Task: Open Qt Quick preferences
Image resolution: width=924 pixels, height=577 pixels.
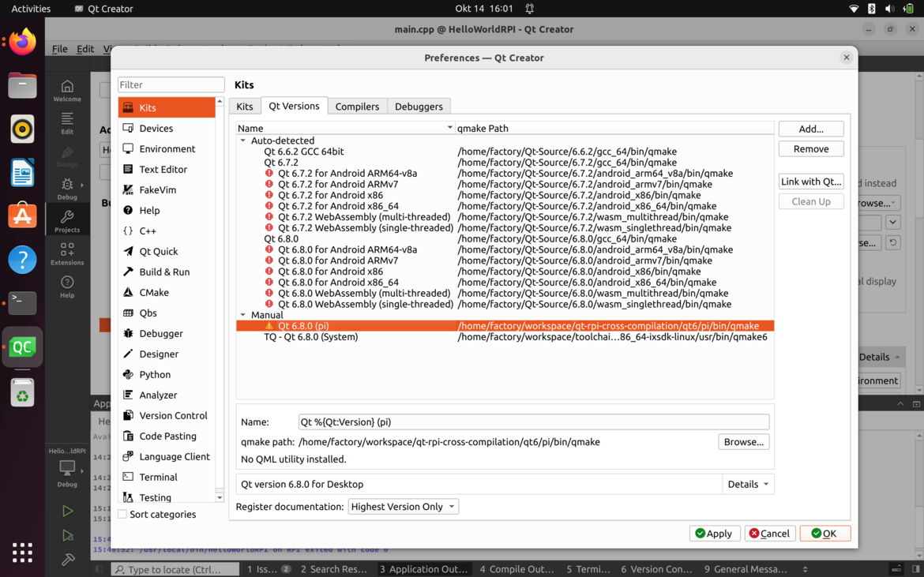Action: pyautogui.click(x=167, y=252)
